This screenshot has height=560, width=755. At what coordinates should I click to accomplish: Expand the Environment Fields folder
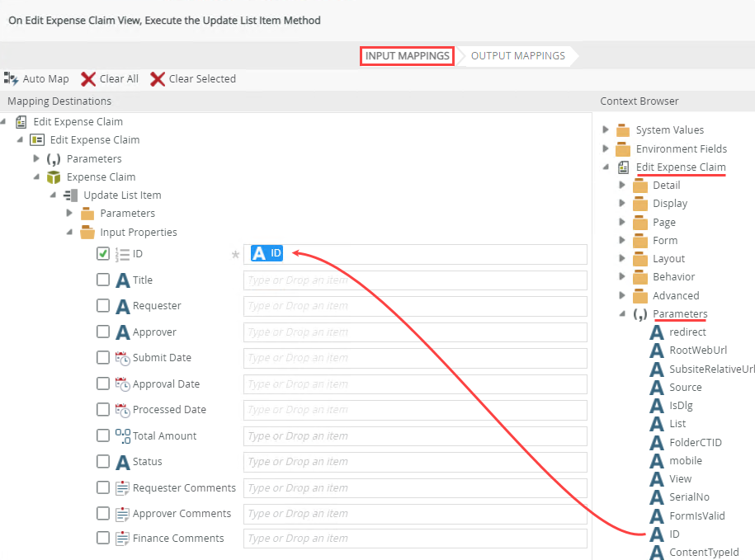click(x=606, y=149)
